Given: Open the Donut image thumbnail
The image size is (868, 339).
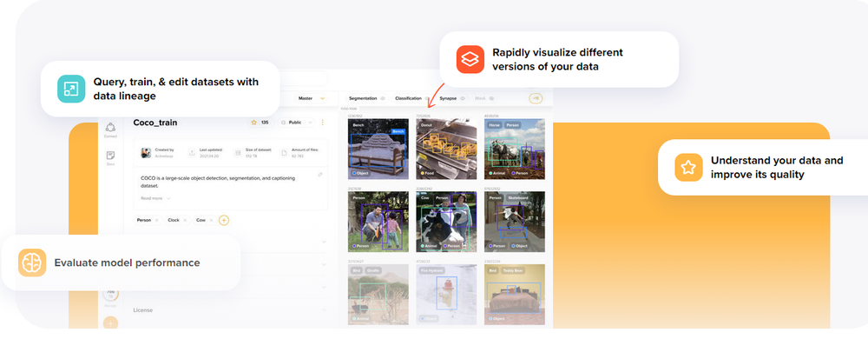Looking at the screenshot, I should point(446,149).
